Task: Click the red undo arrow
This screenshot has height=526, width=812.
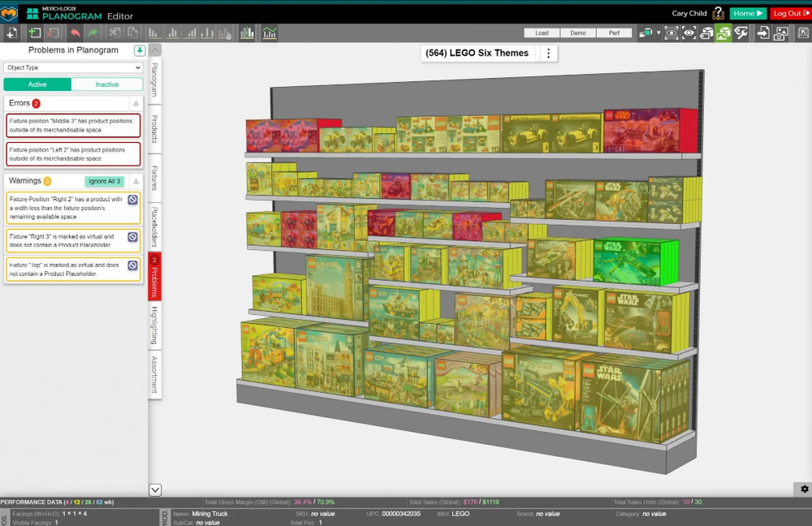Action: (75, 33)
